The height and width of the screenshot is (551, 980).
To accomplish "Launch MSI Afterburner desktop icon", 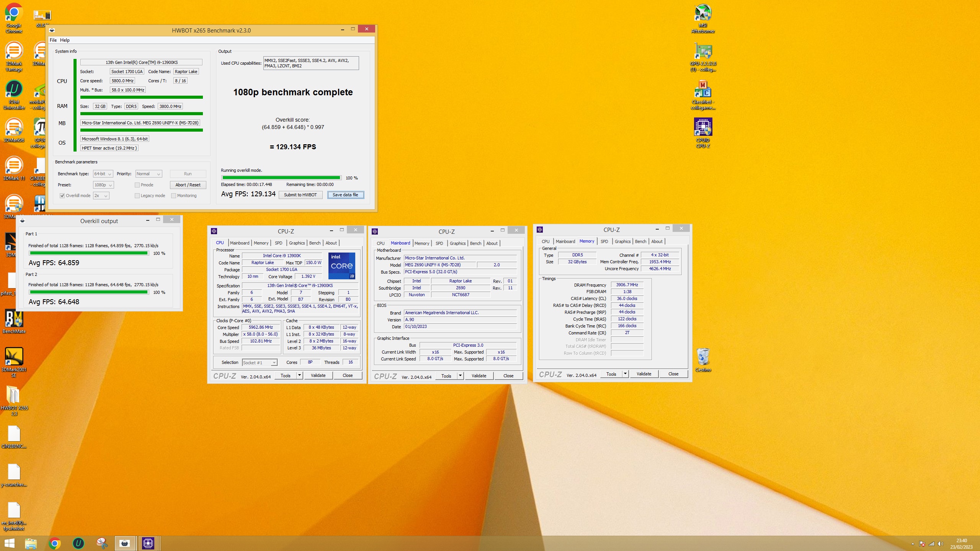I will point(703,18).
